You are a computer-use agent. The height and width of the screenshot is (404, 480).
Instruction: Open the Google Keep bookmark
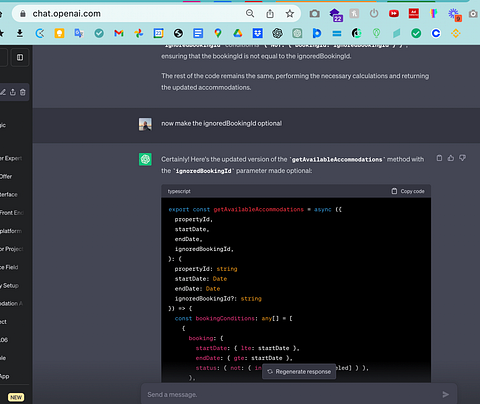tap(59, 33)
